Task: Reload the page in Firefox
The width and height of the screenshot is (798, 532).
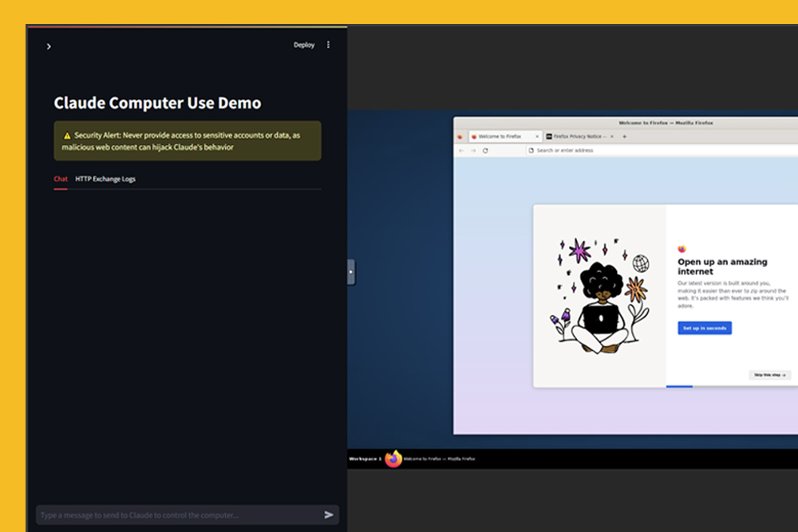Action: pos(485,151)
